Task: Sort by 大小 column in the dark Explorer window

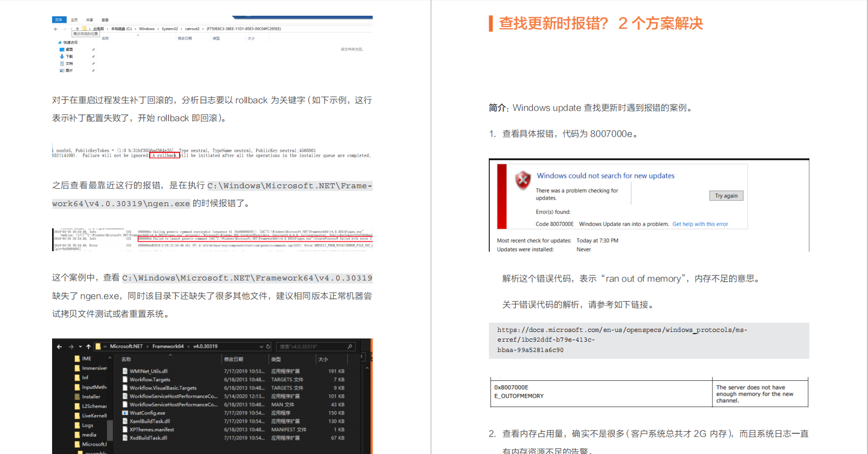Action: click(x=323, y=359)
